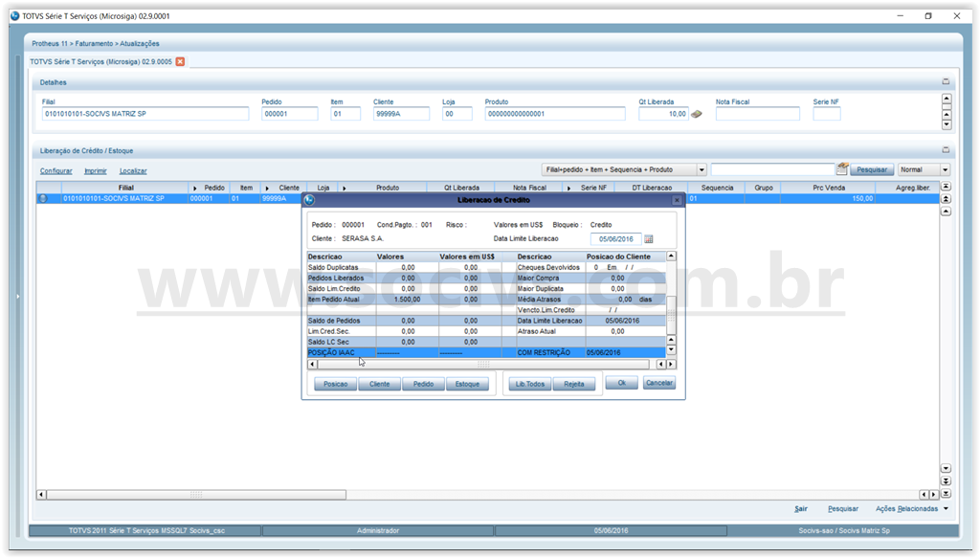Click the expander arrow before the Pedido column header
The height and width of the screenshot is (558, 980).
click(x=195, y=189)
